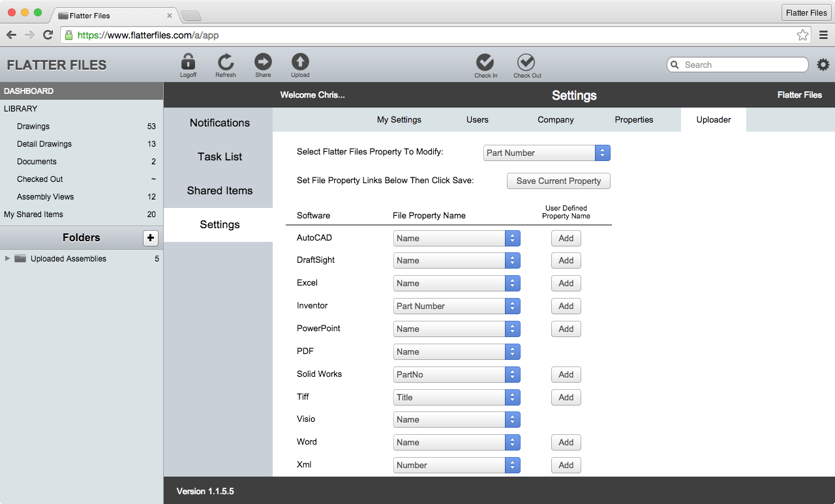Click the Upload icon
The width and height of the screenshot is (835, 504).
(x=300, y=62)
